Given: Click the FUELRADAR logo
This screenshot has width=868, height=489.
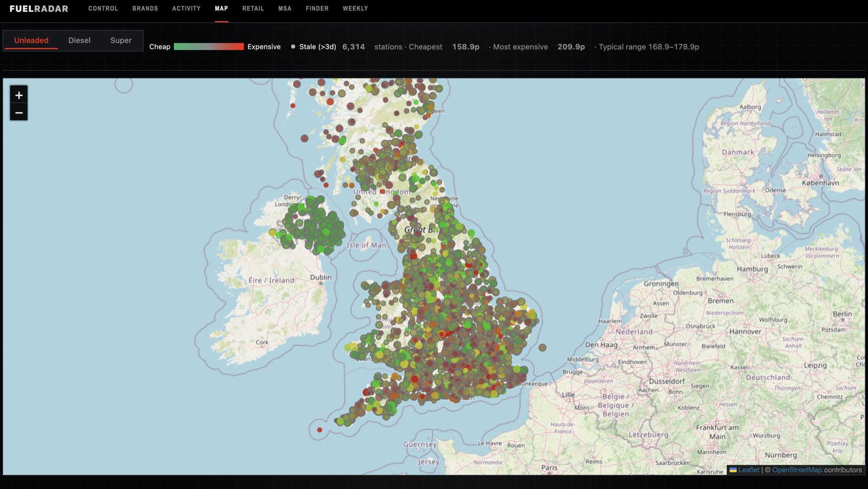Looking at the screenshot, I should pyautogui.click(x=39, y=9).
